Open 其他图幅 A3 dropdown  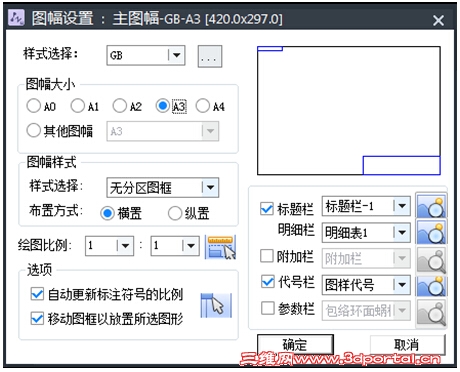click(163, 131)
